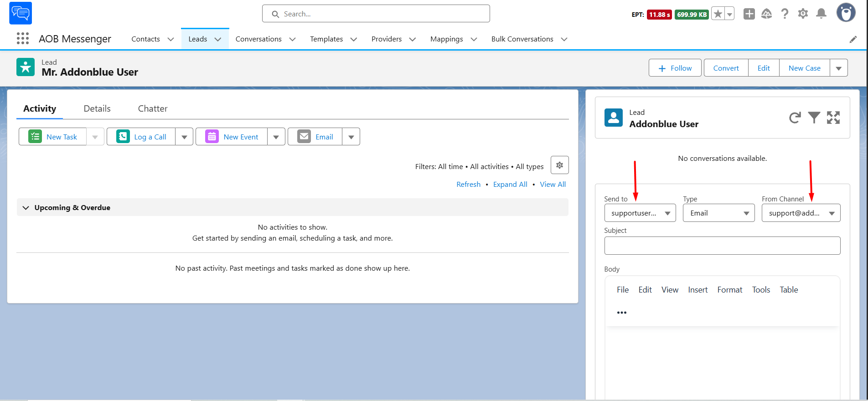The image size is (868, 401).
Task: Open the Help question mark icon
Action: click(785, 14)
